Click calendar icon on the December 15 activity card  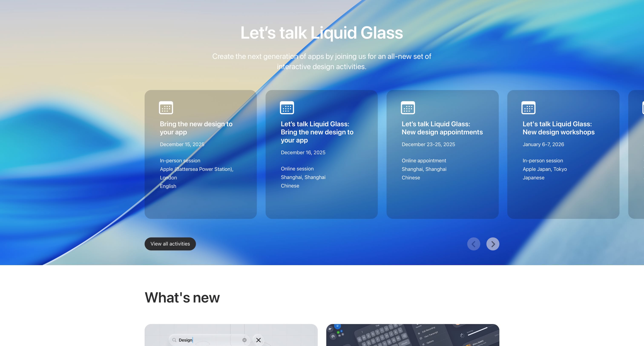166,108
